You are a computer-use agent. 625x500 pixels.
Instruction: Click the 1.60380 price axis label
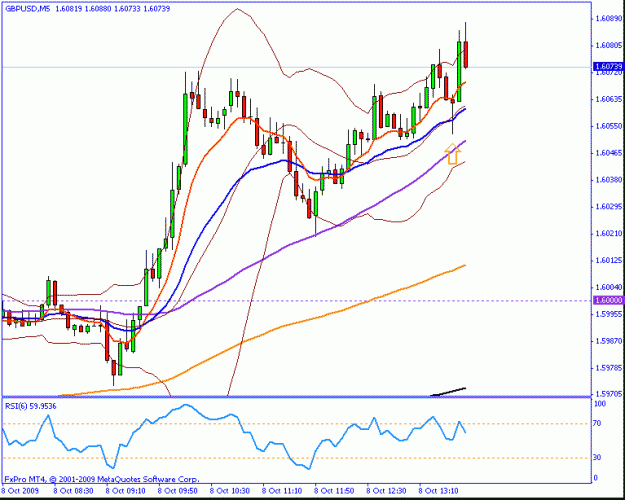pos(608,180)
